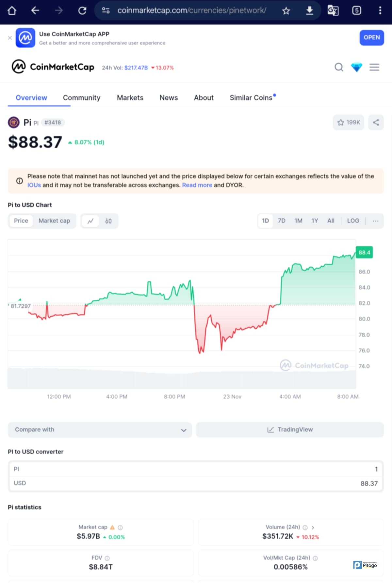Screen dimensions: 392x583
Task: Expand the Compare with dropdown
Action: (100, 430)
